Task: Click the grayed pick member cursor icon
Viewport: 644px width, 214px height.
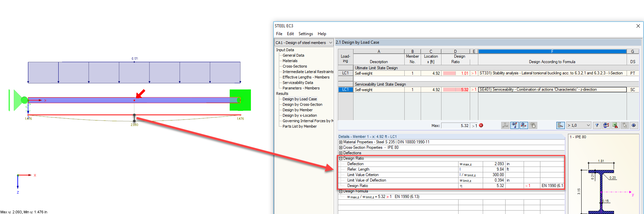Action: point(625,125)
